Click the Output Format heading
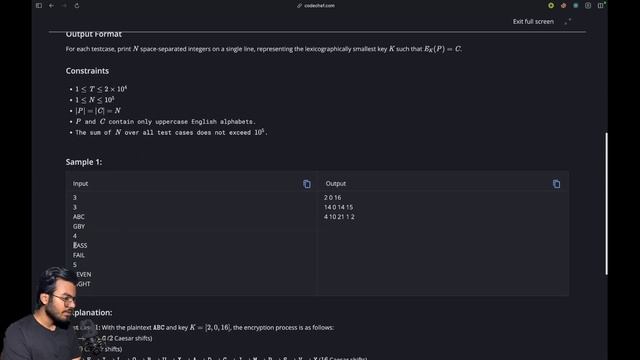This screenshot has width=640, height=360. point(93,34)
